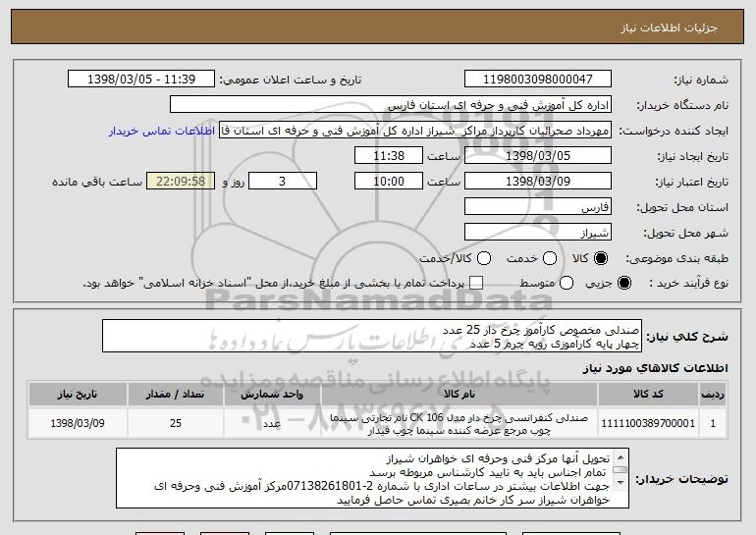
Task: Click the public announcement date field 1398/03/05 - 11:39
Action: (x=141, y=80)
